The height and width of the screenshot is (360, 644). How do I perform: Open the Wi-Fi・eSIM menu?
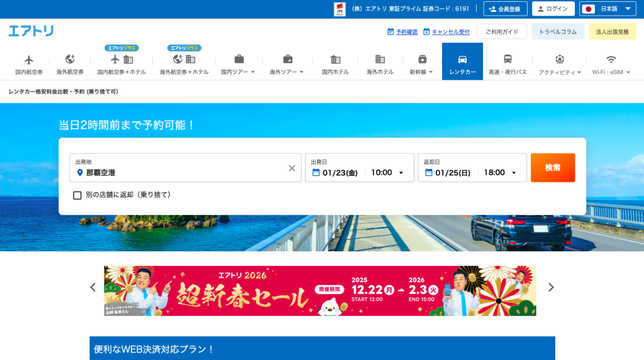tap(611, 65)
